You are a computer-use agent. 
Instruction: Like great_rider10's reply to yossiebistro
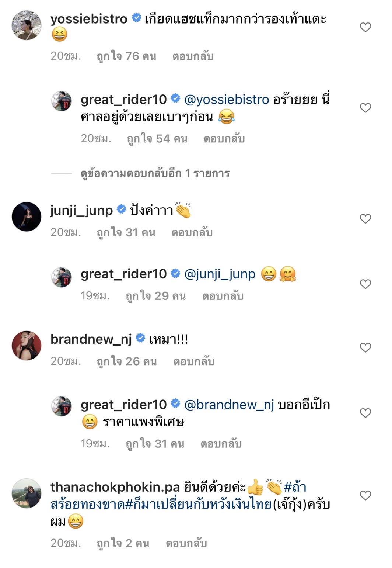(x=365, y=108)
